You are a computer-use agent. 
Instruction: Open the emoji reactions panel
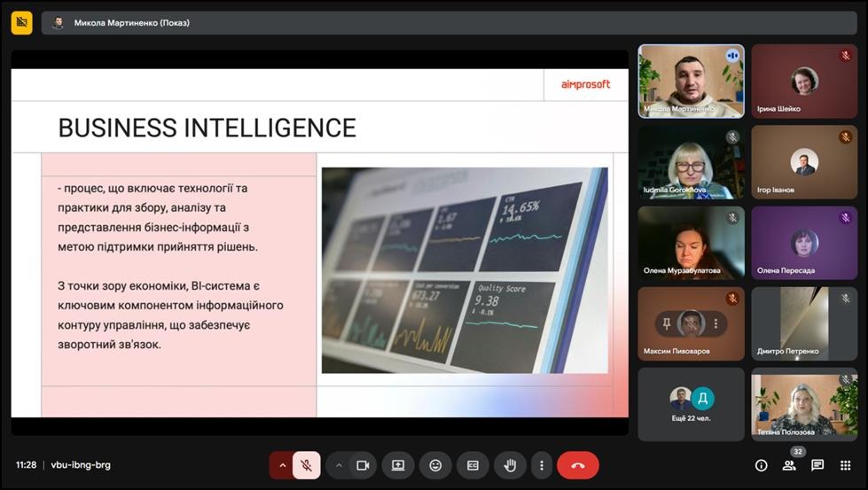435,465
